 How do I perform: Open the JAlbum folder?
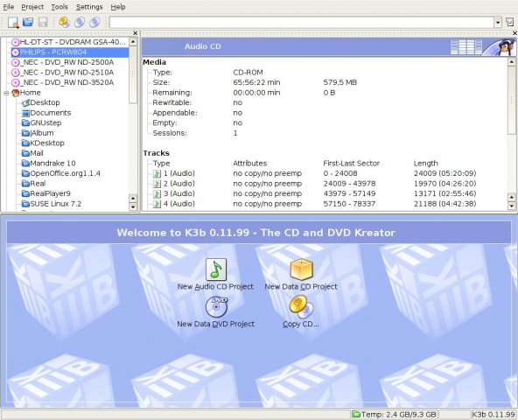coord(38,133)
